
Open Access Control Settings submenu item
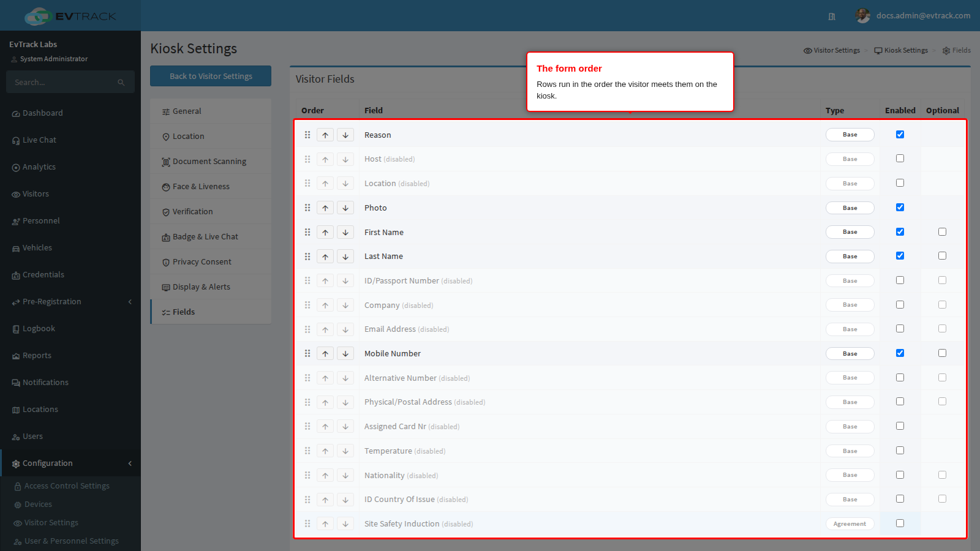(67, 486)
